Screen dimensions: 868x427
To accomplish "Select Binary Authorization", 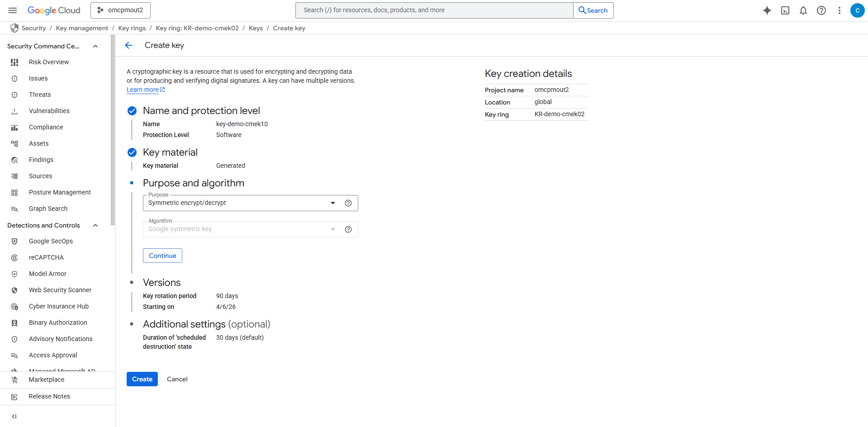I will [58, 323].
